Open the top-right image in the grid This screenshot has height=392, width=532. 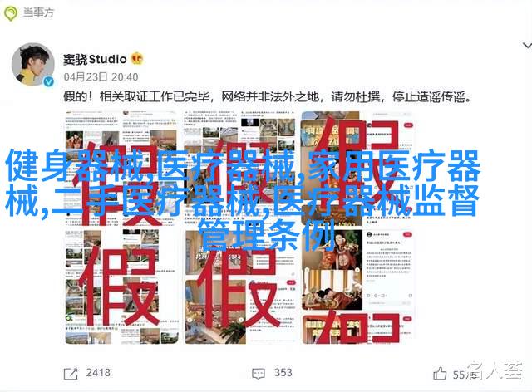pos(357,169)
